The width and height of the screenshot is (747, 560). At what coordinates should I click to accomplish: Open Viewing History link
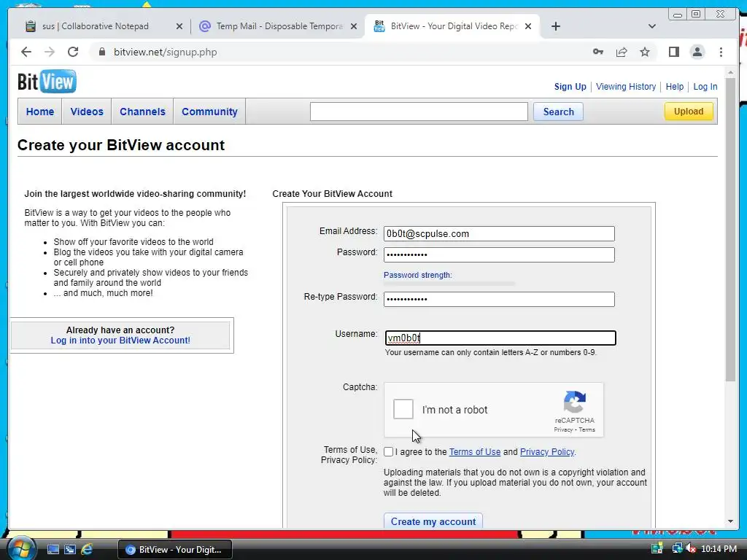626,87
